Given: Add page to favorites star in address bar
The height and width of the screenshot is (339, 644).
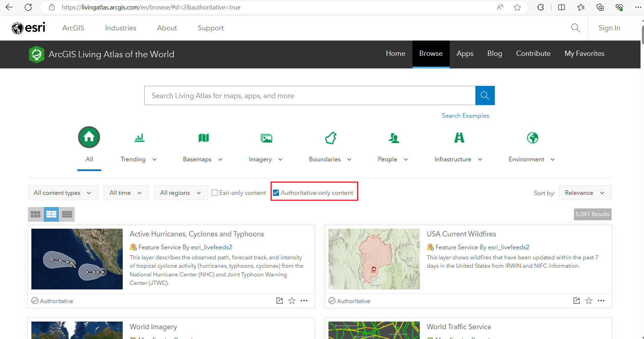Looking at the screenshot, I should pyautogui.click(x=517, y=7).
